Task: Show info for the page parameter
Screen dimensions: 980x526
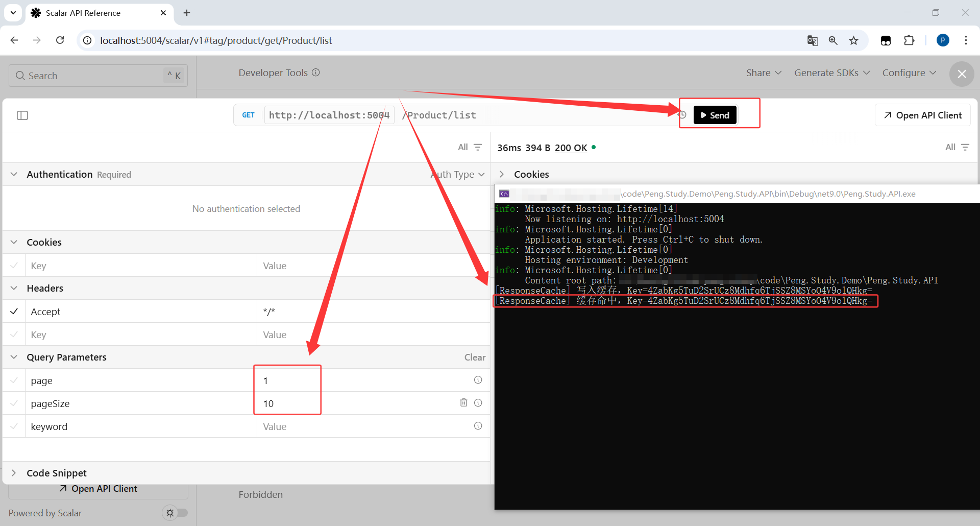Action: (x=478, y=380)
